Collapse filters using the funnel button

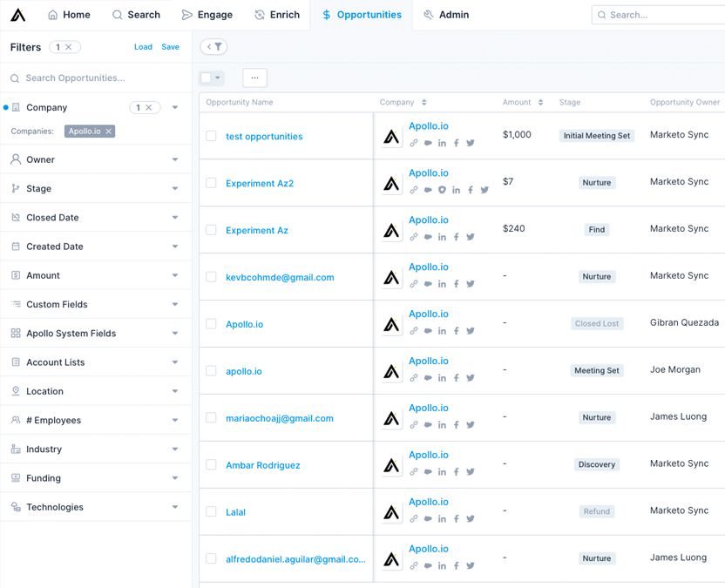coord(213,47)
